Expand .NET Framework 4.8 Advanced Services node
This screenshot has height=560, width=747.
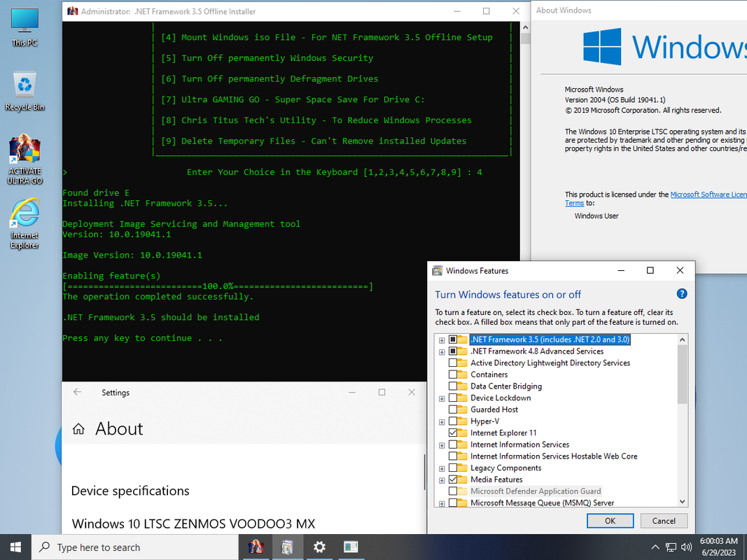(442, 352)
